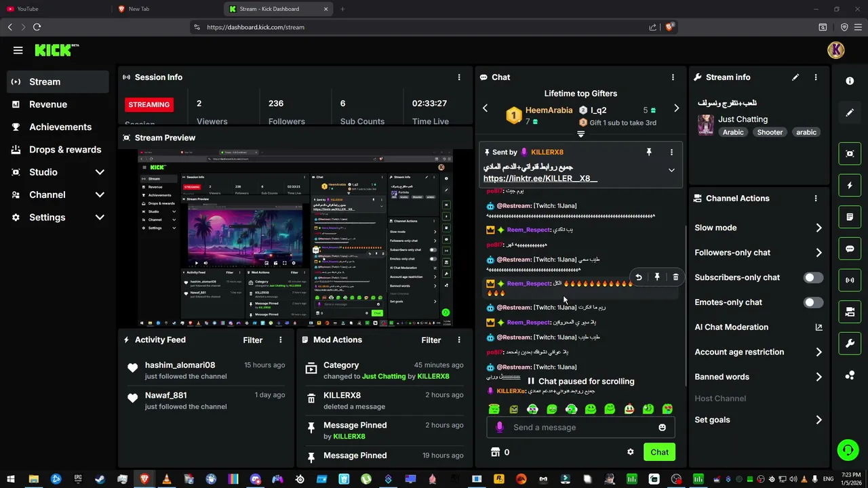Click the wrench icon in right toolbar
The height and width of the screenshot is (488, 868).
point(850,344)
